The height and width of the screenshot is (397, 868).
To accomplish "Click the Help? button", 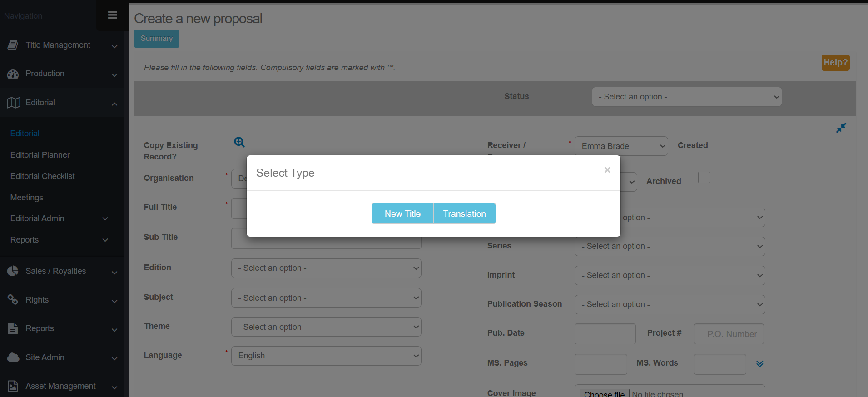I will point(835,63).
